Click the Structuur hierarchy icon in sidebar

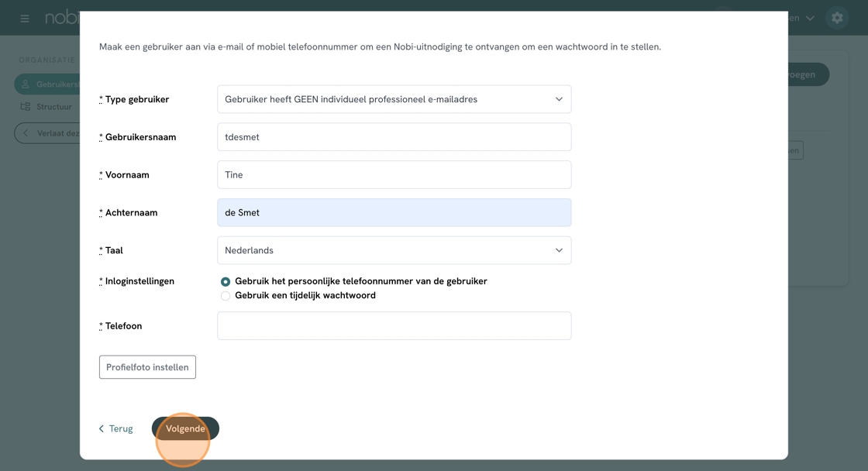(26, 107)
